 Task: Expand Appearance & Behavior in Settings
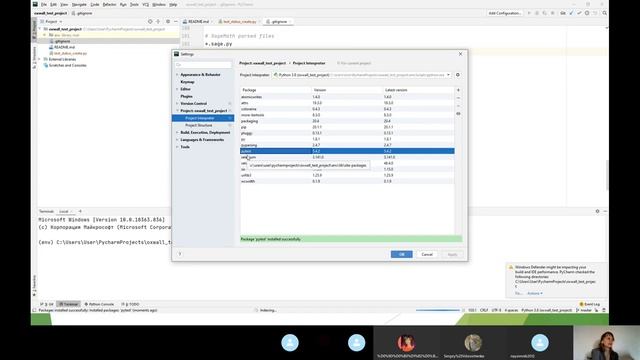pyautogui.click(x=177, y=75)
